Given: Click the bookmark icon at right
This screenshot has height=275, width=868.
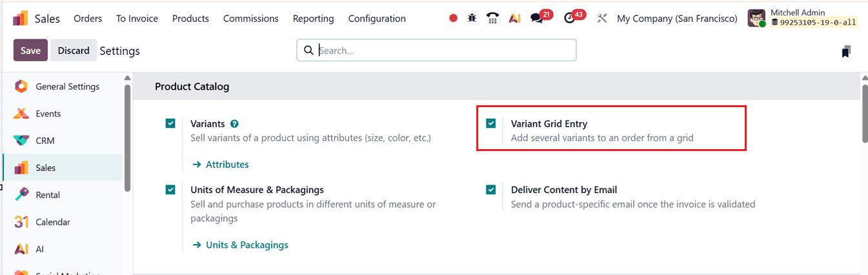Looking at the screenshot, I should coord(846,52).
